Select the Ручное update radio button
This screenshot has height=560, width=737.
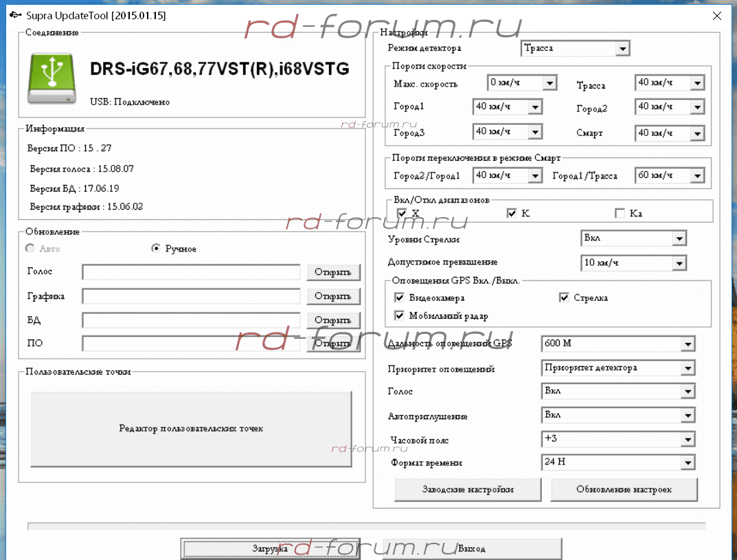[156, 248]
